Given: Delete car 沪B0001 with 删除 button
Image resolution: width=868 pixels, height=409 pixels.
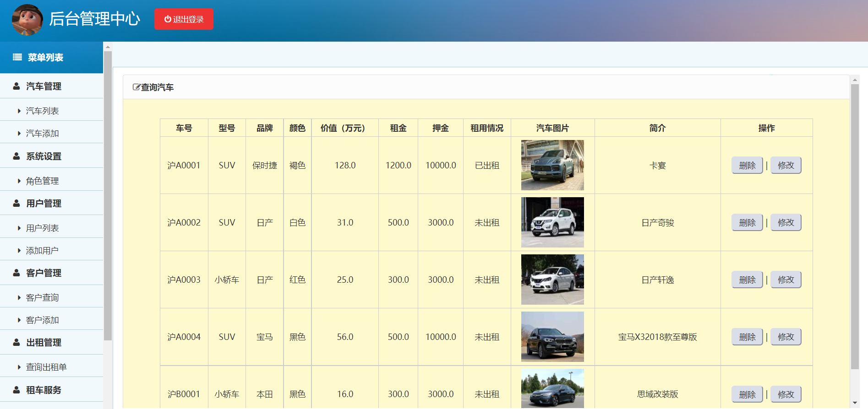Looking at the screenshot, I should click(747, 394).
